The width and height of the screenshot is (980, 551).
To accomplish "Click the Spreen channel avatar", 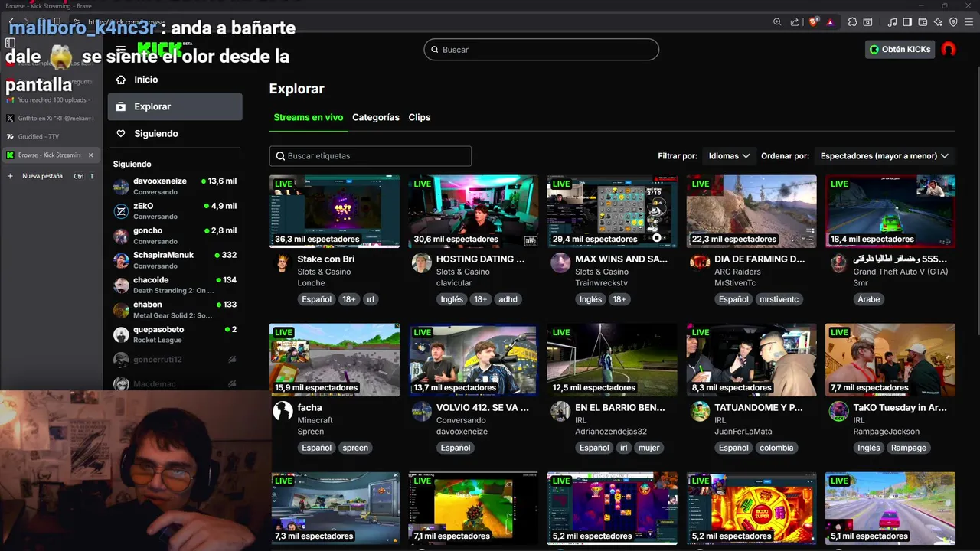I will 283,412.
